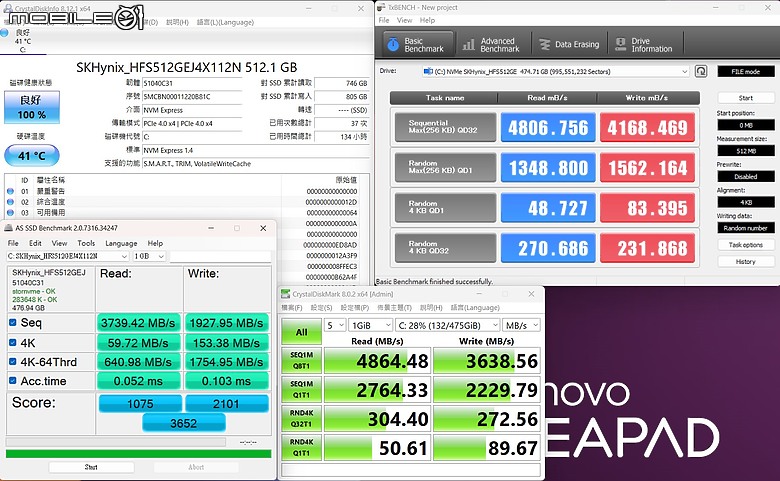Open TxBENCH Help menu
Screen dimensions: 780x481
(x=427, y=20)
